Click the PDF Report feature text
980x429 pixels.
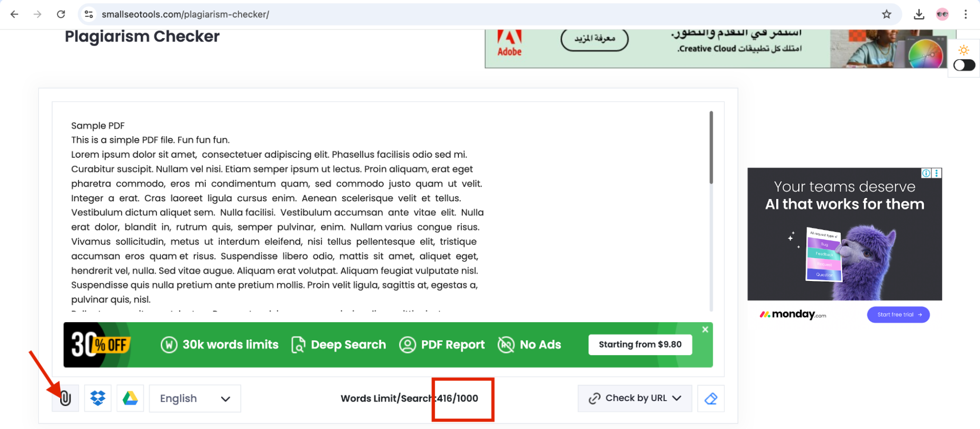coord(452,345)
